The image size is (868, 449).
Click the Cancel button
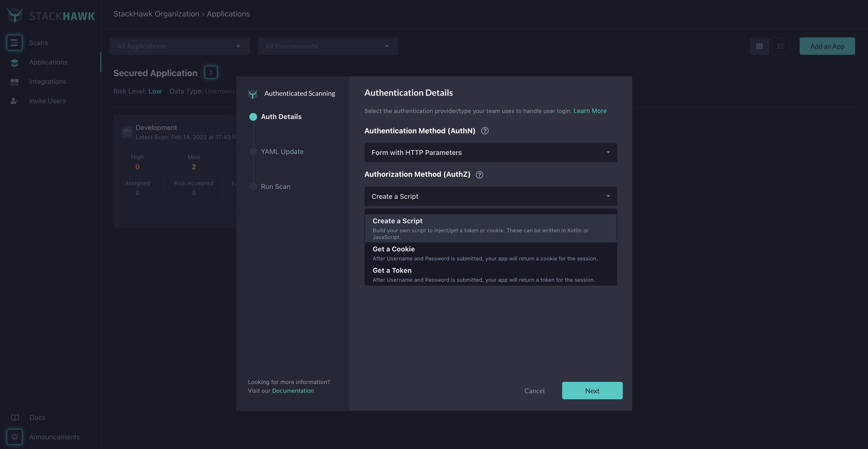534,391
